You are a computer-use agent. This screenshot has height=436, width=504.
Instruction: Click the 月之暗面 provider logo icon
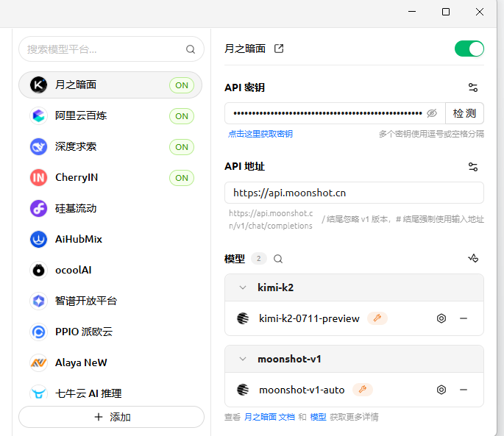[x=38, y=85]
